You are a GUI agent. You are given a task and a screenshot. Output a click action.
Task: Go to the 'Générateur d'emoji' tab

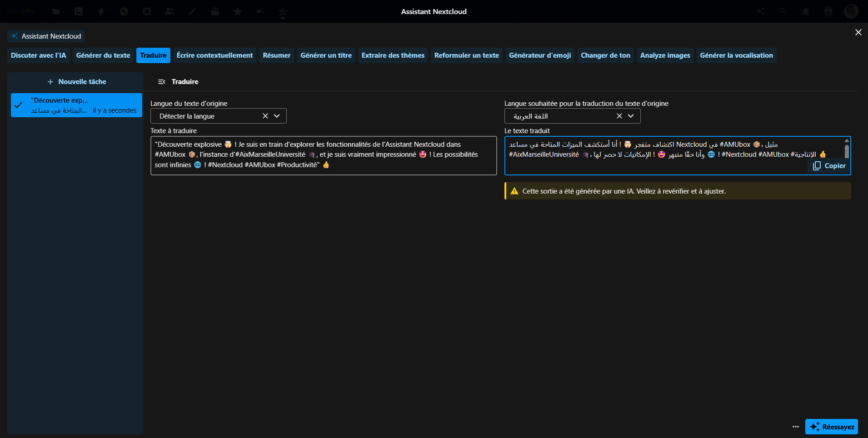(x=539, y=55)
